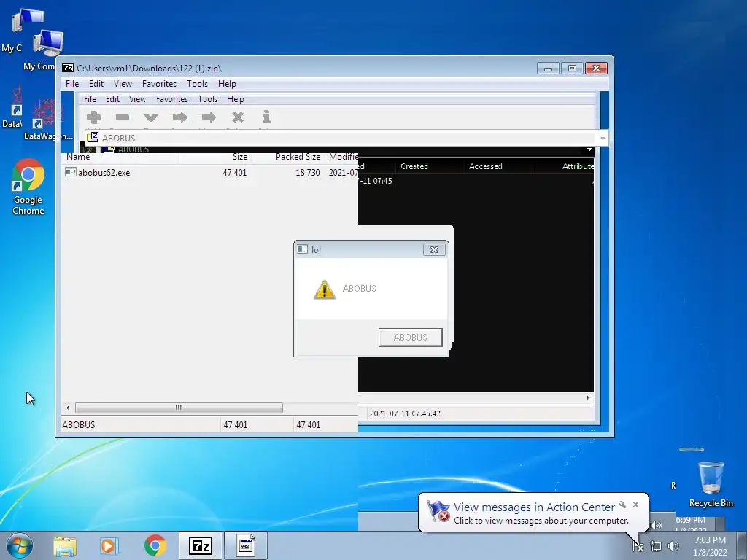Open the top Tools menu

pyautogui.click(x=197, y=84)
